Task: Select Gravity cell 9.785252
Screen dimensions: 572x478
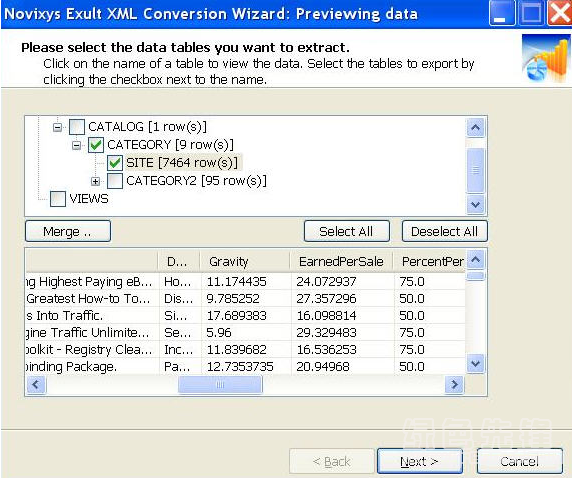Action: [x=246, y=298]
